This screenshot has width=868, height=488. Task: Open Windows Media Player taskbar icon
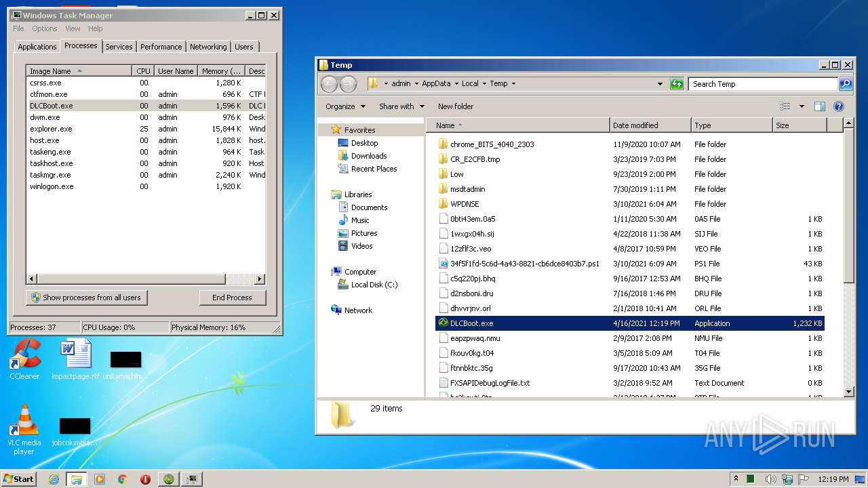coord(100,479)
